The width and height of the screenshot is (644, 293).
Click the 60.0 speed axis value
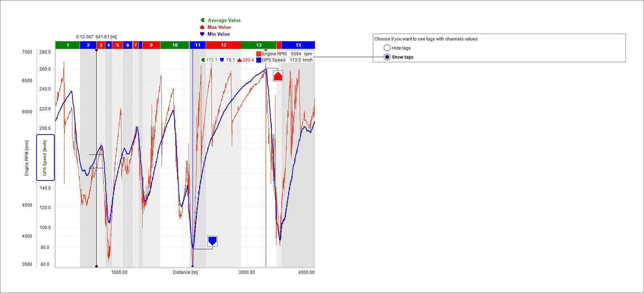click(45, 264)
